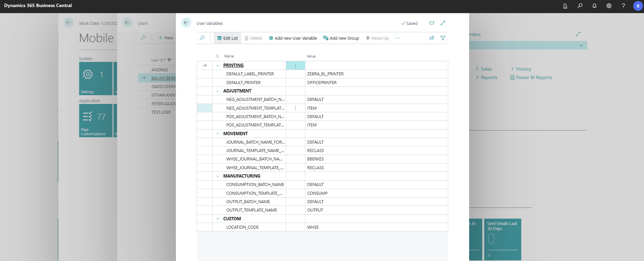This screenshot has width=644, height=261.
Task: Expand the page to full width
Action: [443, 23]
